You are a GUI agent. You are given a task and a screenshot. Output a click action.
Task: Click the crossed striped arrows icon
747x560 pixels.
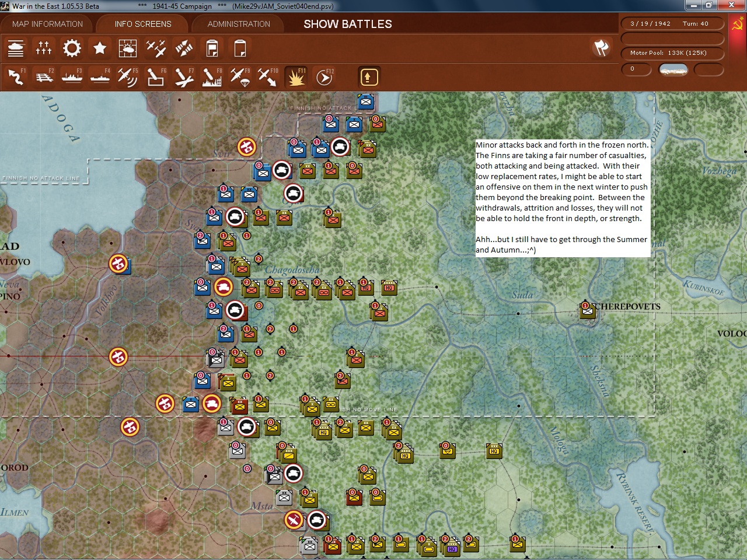[184, 48]
